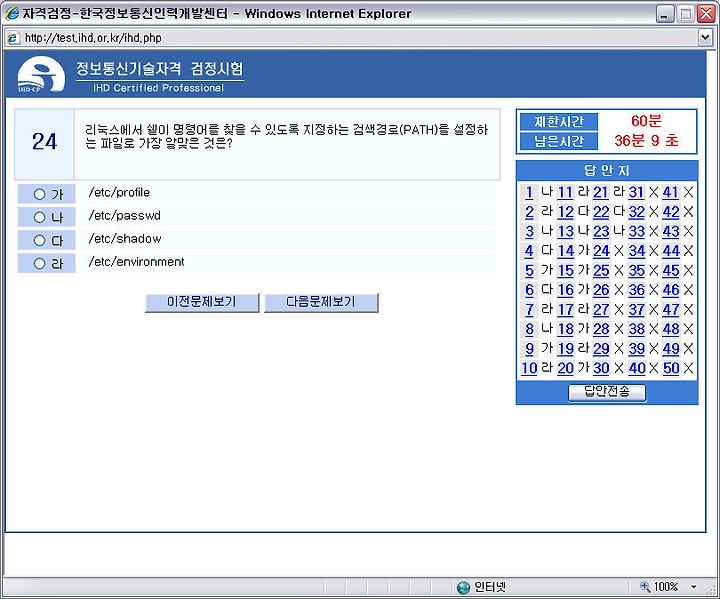Screen dimensions: 720x599
Task: Click the 제한시간 label
Action: (x=558, y=122)
